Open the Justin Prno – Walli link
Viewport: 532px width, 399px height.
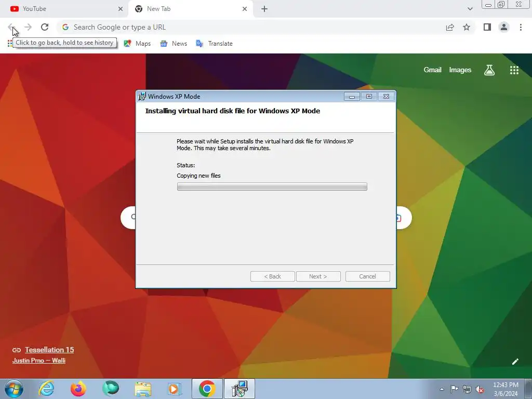(x=39, y=361)
